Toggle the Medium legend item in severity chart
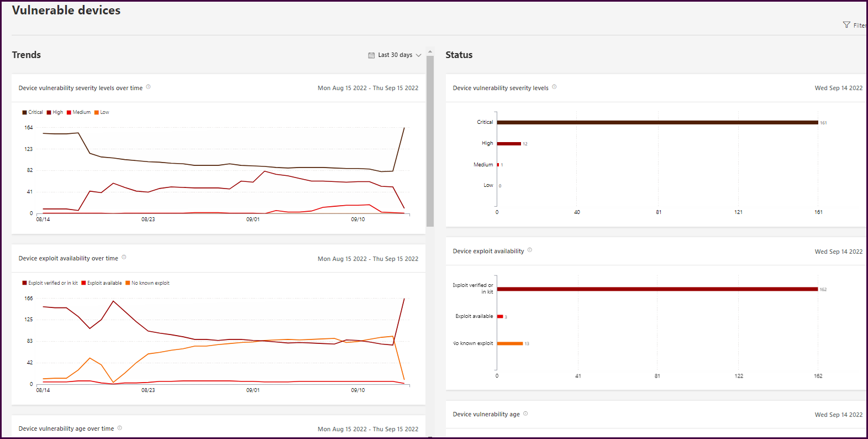This screenshot has width=868, height=439. click(79, 112)
